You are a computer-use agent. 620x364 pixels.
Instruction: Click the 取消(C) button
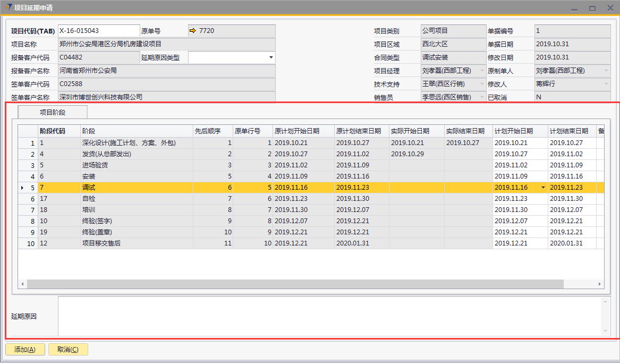click(68, 350)
